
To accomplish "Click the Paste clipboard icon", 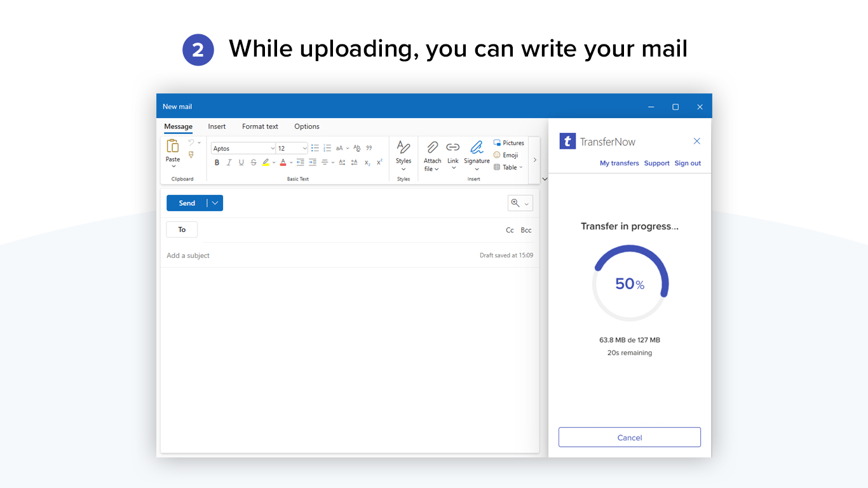I will tap(173, 146).
